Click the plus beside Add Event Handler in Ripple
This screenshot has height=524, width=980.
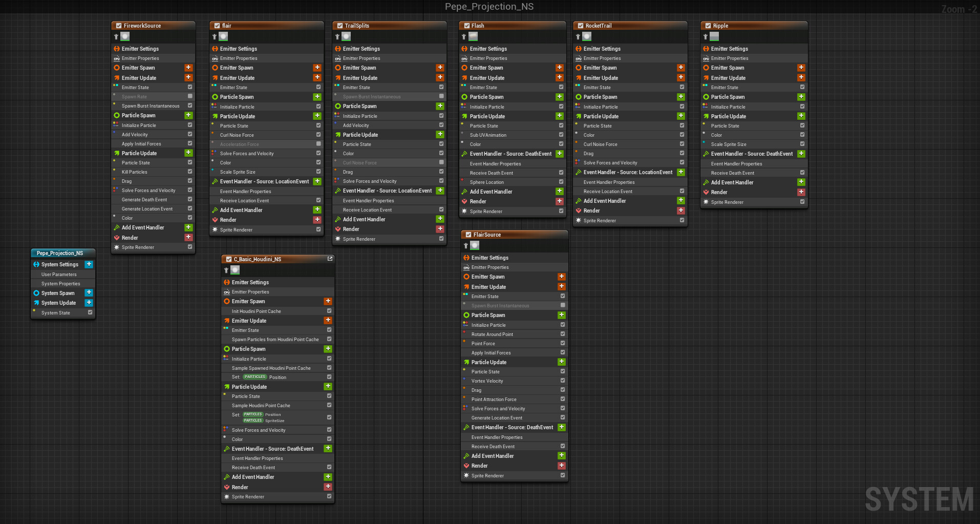pyautogui.click(x=801, y=182)
